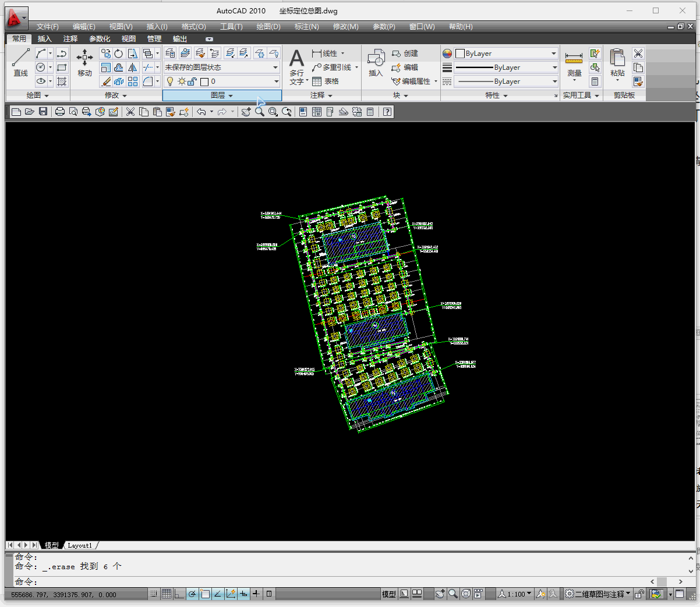Open the 格式(O) menu
Image resolution: width=700 pixels, height=607 pixels.
click(x=193, y=27)
